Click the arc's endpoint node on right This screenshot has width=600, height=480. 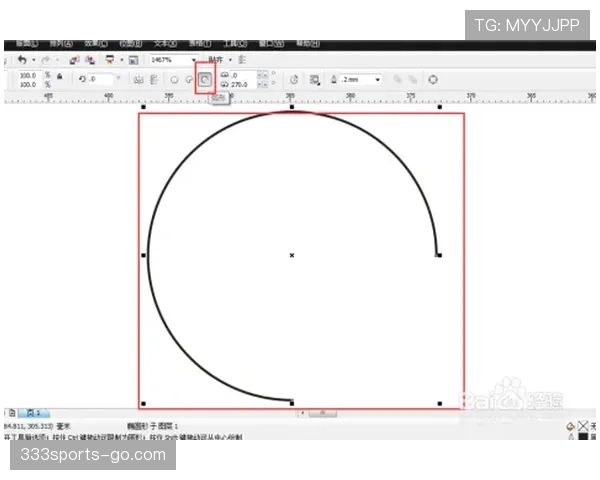[439, 255]
